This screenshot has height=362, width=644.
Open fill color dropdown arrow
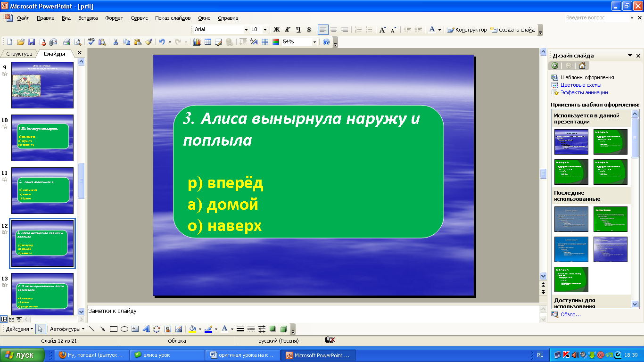pos(199,329)
